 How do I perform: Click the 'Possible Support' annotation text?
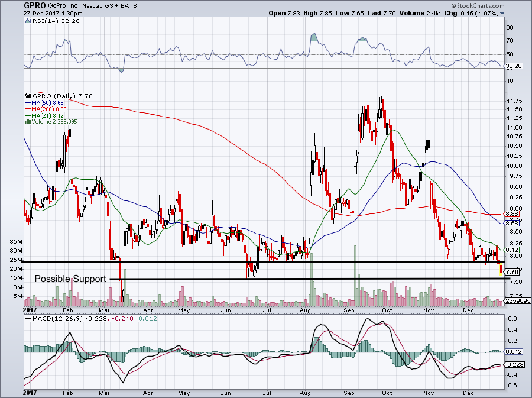point(70,279)
